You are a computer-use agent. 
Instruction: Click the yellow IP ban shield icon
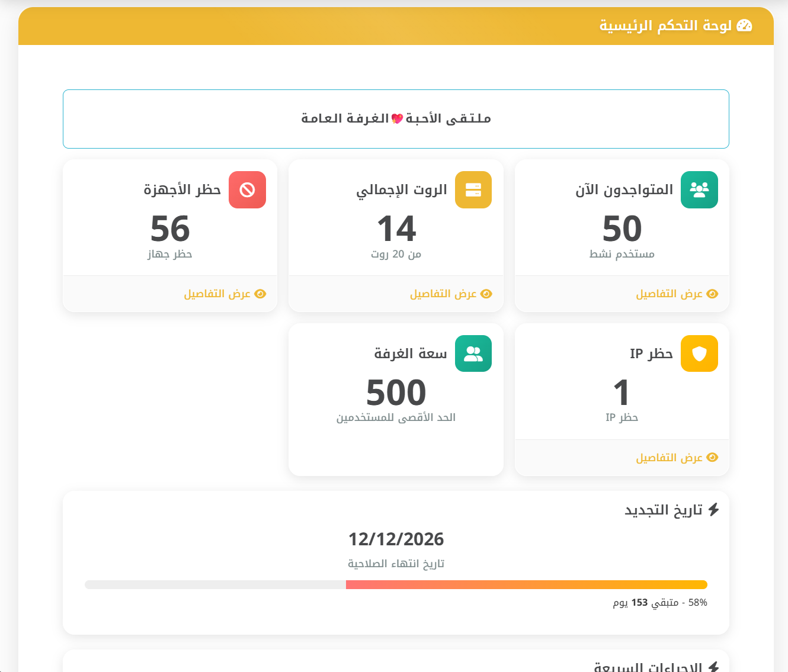coord(699,353)
